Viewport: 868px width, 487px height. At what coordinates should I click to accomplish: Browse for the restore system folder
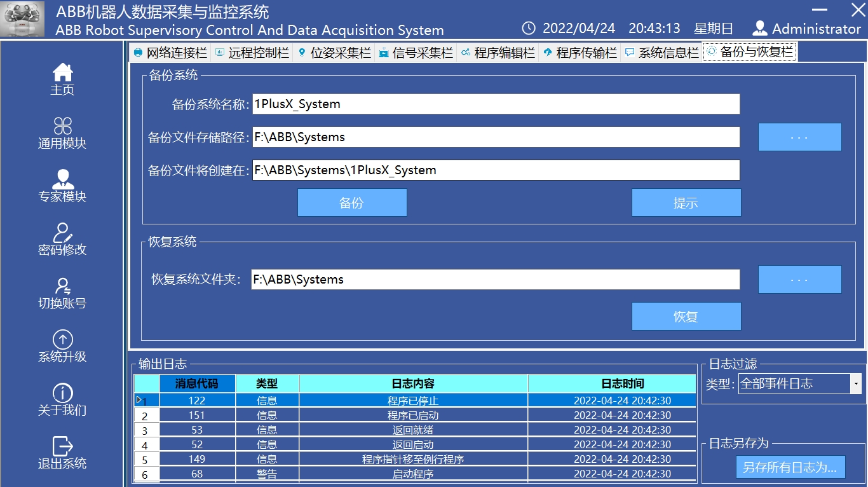point(799,280)
